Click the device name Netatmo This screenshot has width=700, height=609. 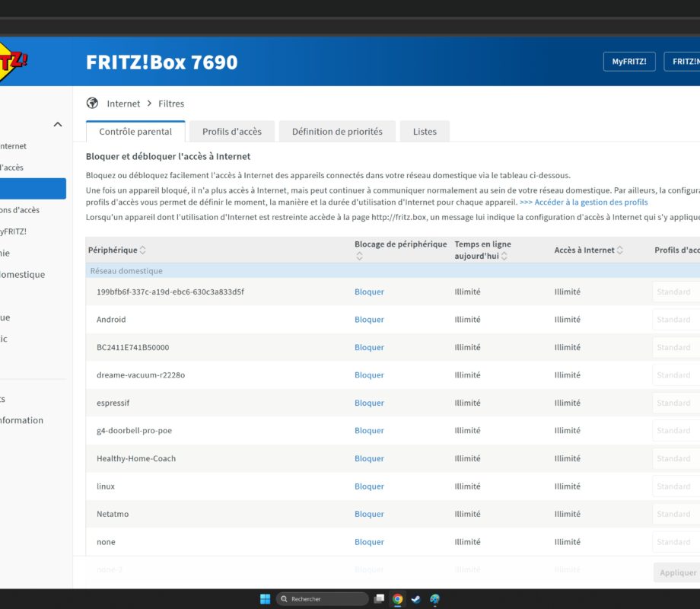pyautogui.click(x=113, y=514)
